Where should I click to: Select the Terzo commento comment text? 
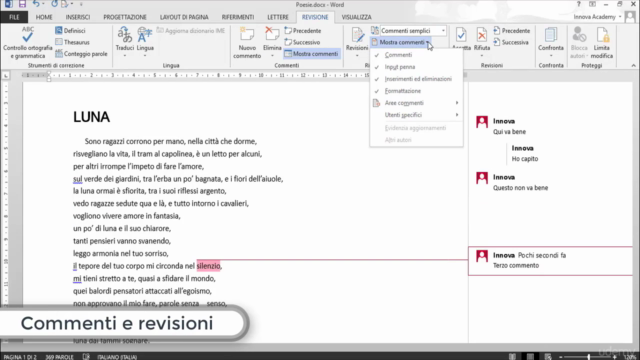click(516, 265)
